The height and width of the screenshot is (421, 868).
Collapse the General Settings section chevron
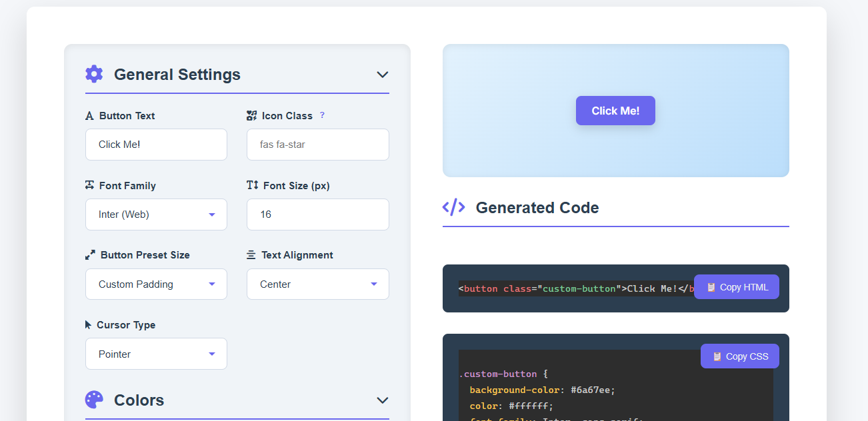[382, 75]
